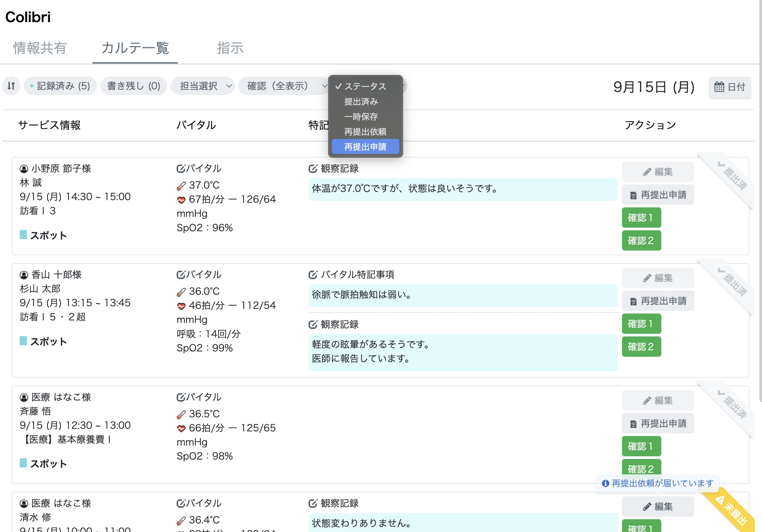Open the 担当選択 dropdown
Screen dimensions: 762x532
pyautogui.click(x=202, y=86)
